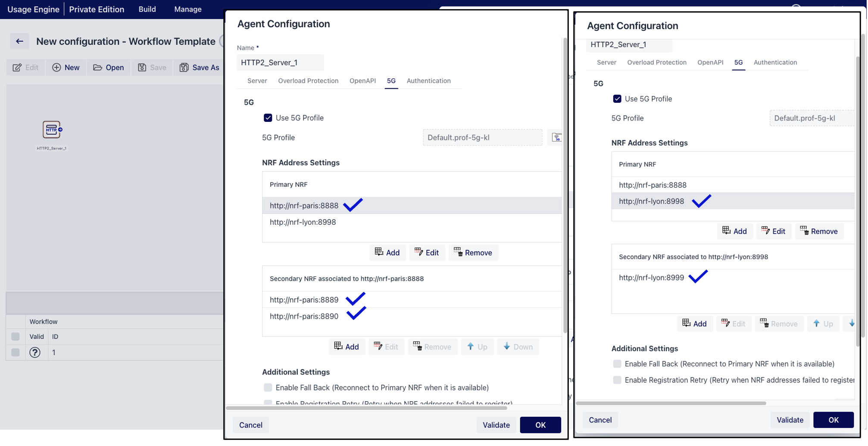Image resolution: width=868 pixels, height=446 pixels.
Task: Enable Registration Retry option
Action: pos(268,403)
